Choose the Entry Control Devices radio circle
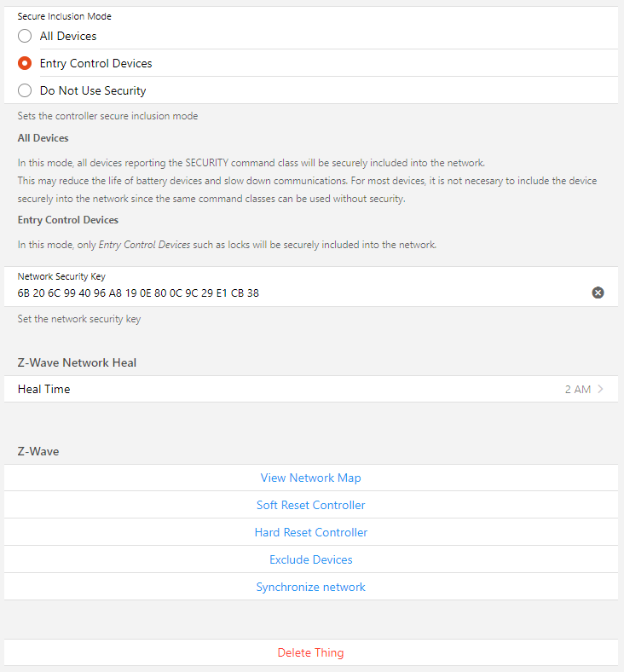The height and width of the screenshot is (672, 624). 25,63
